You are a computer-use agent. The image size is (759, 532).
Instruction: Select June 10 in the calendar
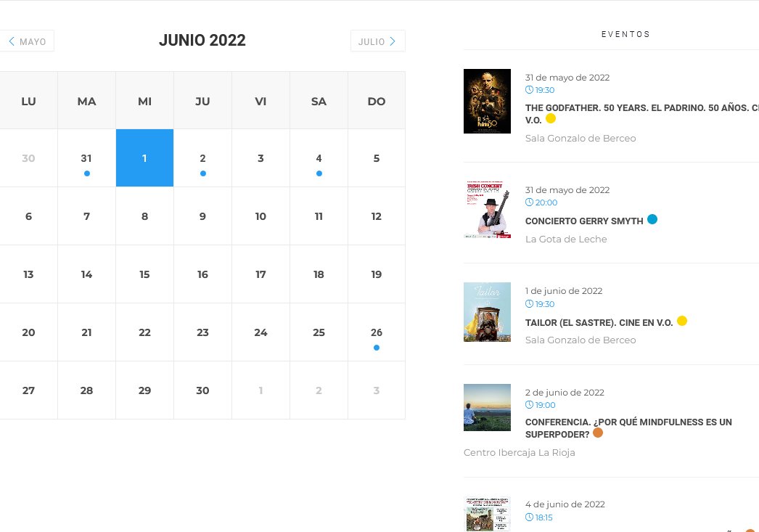pos(261,216)
